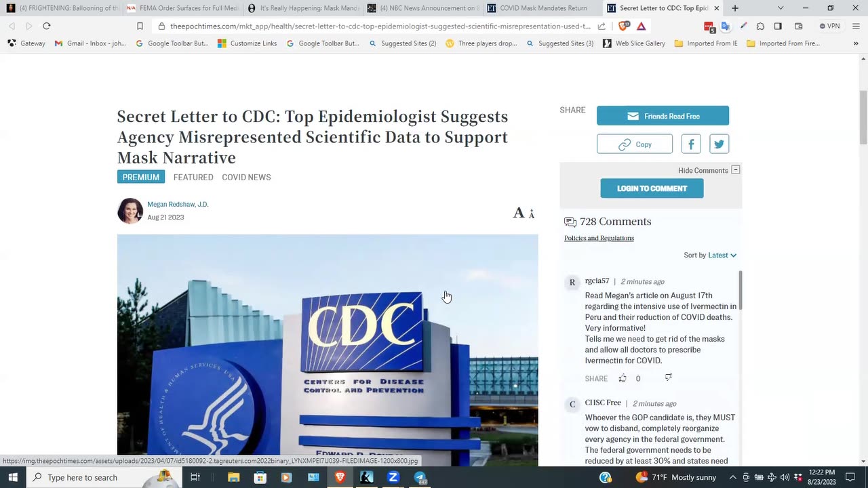Open Brave Shields lion icon
This screenshot has width=868, height=488.
[623, 26]
